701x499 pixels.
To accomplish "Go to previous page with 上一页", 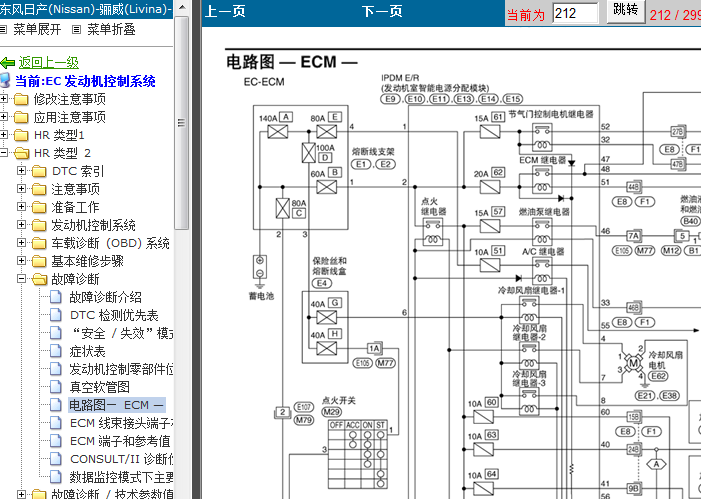I will (224, 11).
